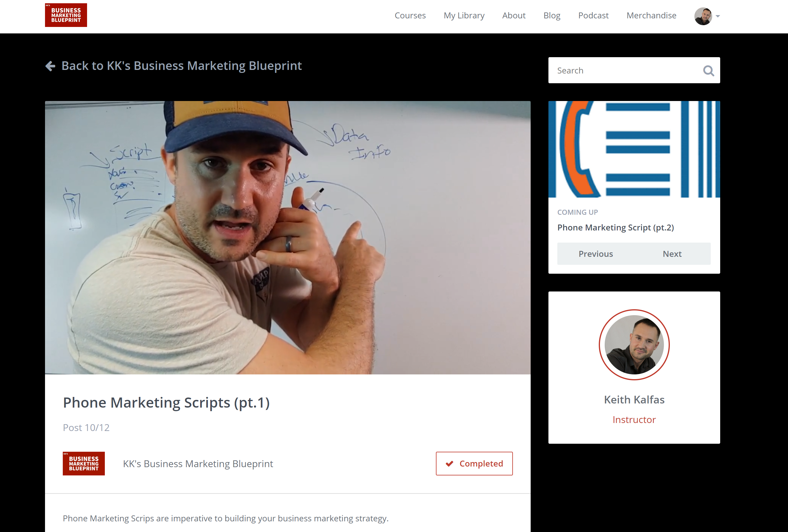Expand the profile dropdown caret
The height and width of the screenshot is (532, 788).
click(718, 16)
